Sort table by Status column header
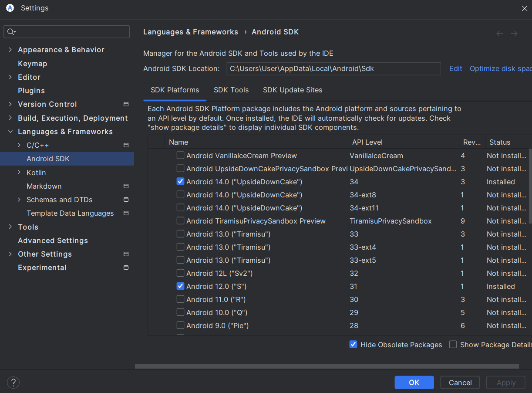The width and height of the screenshot is (532, 393). click(x=508, y=142)
